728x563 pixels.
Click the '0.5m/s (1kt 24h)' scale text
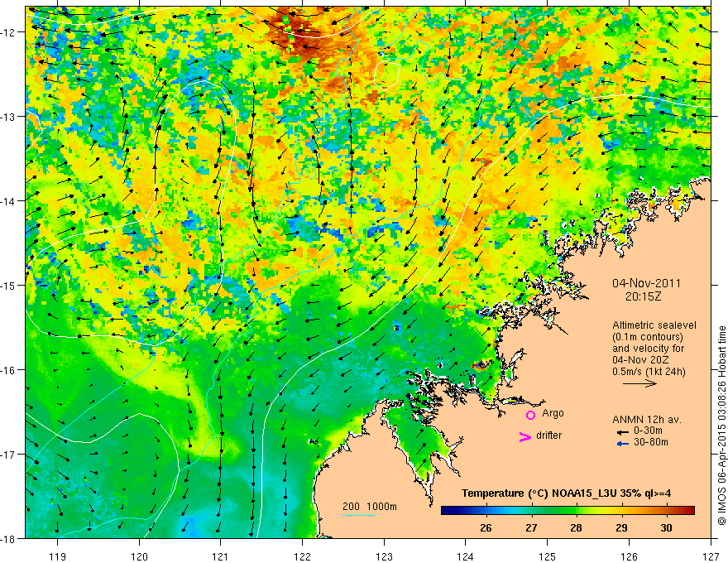649,372
